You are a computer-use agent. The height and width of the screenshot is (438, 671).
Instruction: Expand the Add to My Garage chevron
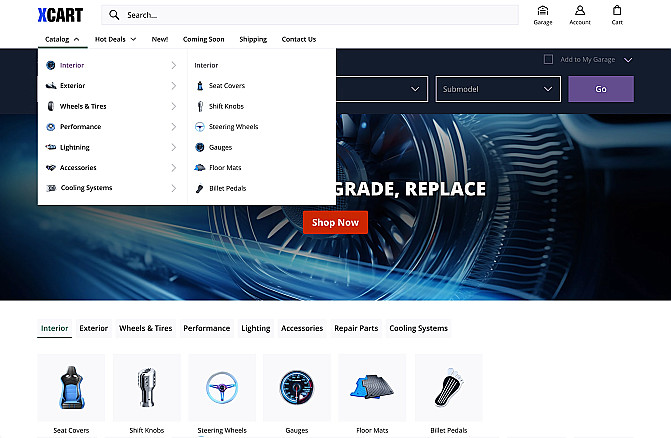(628, 60)
